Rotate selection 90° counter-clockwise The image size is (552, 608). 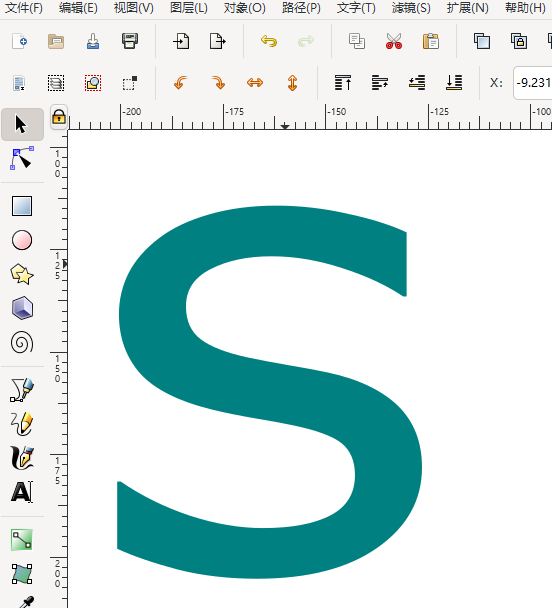click(181, 83)
